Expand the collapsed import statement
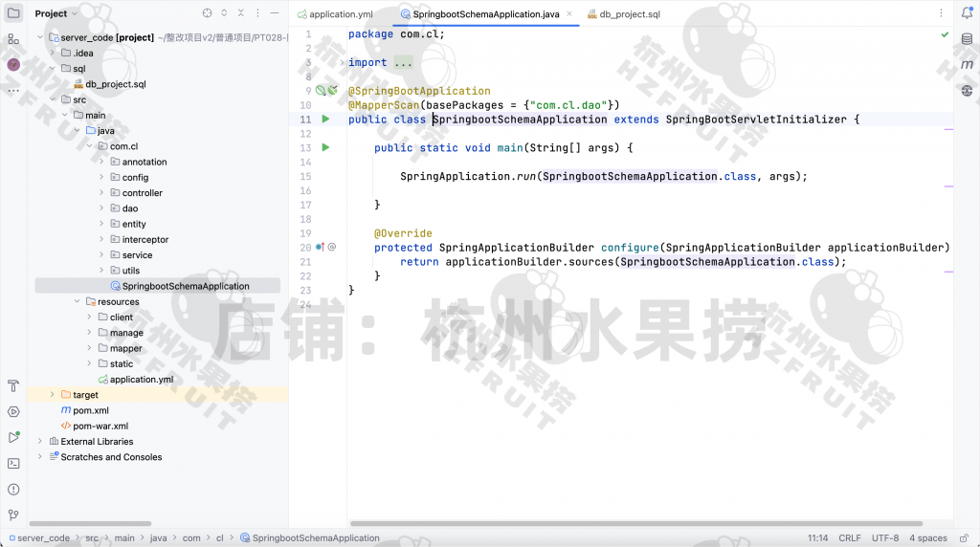Screen dimensions: 980x547 [403, 63]
